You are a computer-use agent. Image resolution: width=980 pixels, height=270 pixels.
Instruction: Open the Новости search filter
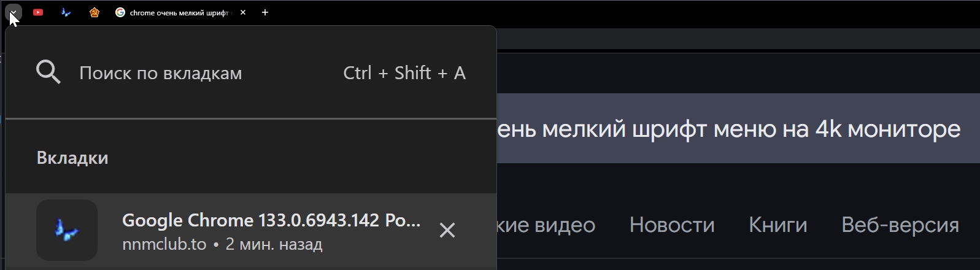672,225
